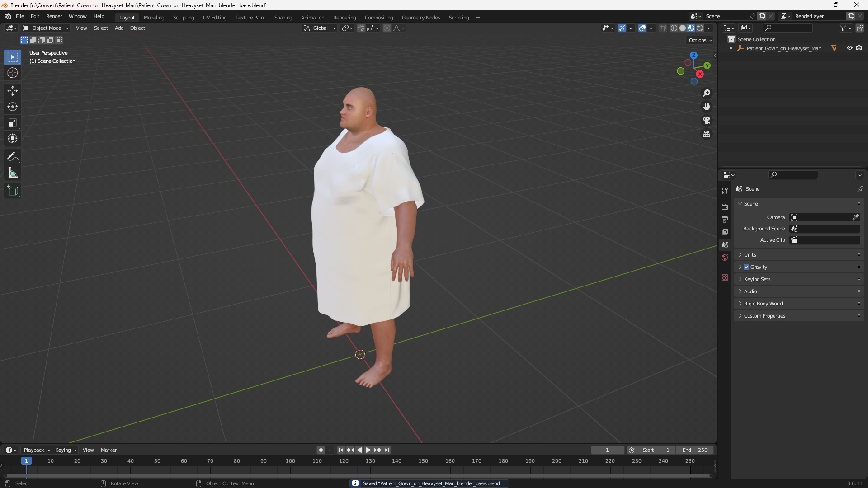Toggle proportional editing

click(387, 28)
